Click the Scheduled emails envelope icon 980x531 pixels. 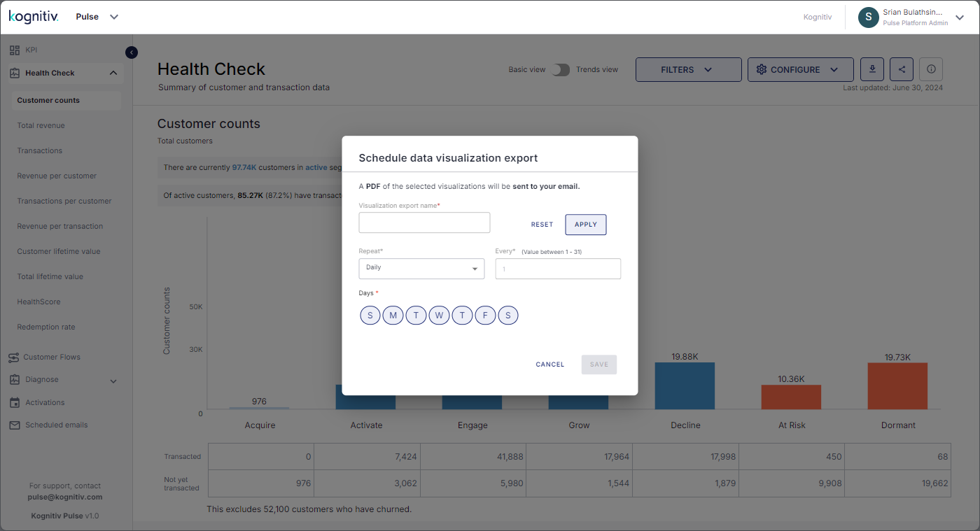pos(15,425)
